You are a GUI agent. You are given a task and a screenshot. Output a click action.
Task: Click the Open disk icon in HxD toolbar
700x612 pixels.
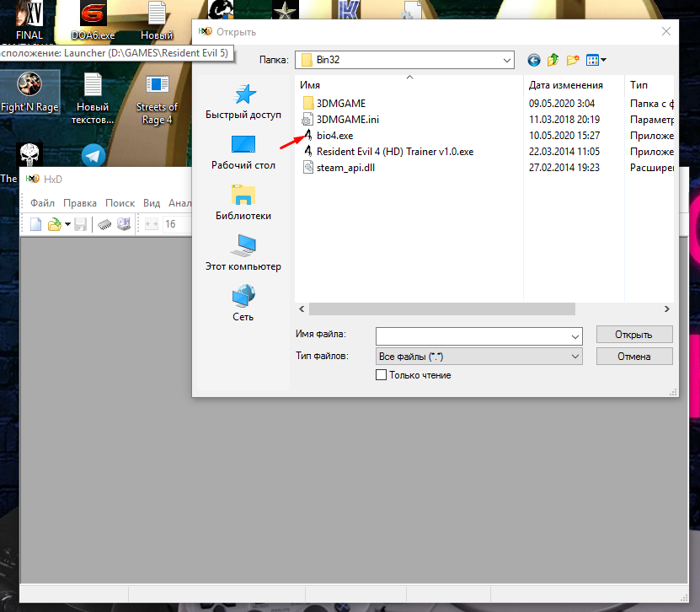[x=124, y=224]
